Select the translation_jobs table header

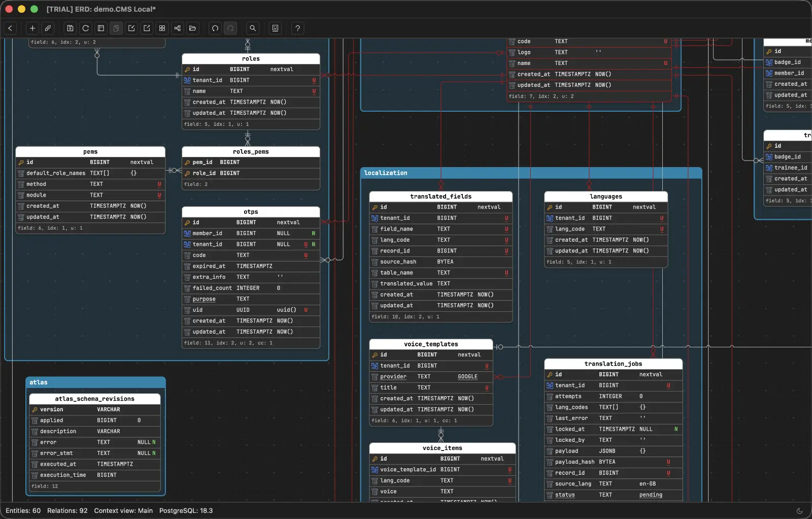pos(613,364)
